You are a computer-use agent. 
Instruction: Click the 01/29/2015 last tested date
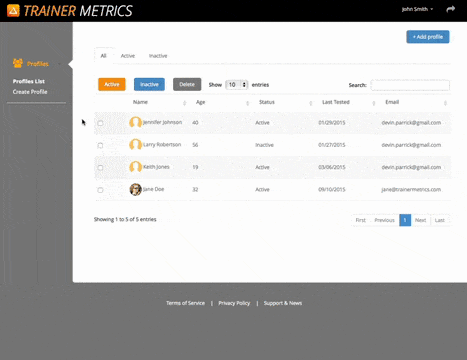coord(332,123)
